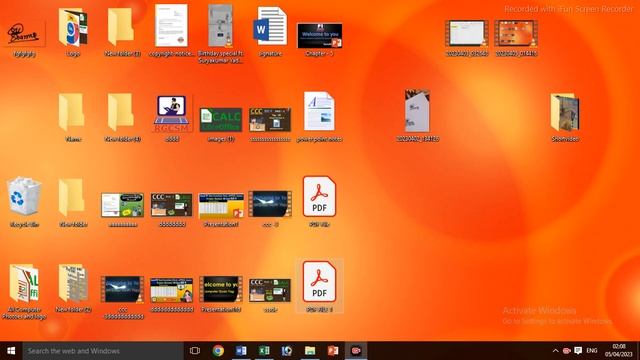Open PowerPoint from the taskbar
The width and height of the screenshot is (640, 360).
pos(333,351)
